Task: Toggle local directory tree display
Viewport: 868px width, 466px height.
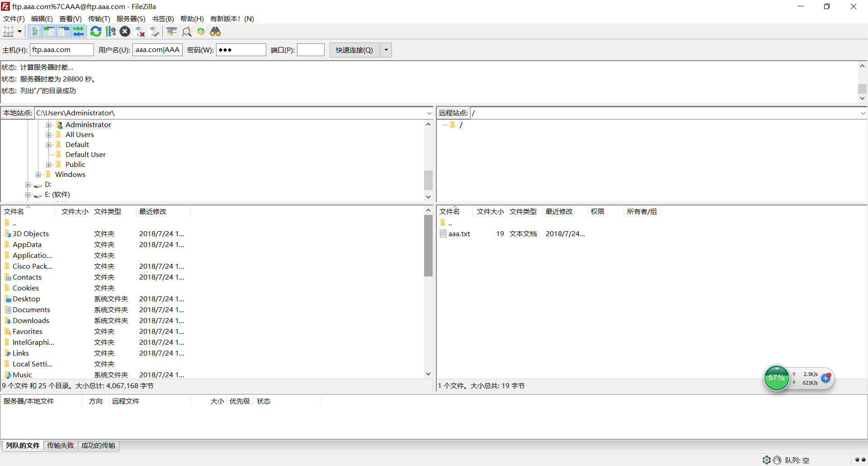Action: tap(49, 31)
